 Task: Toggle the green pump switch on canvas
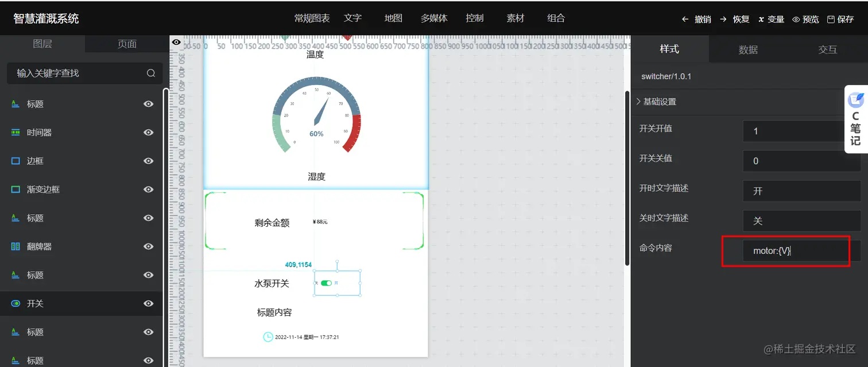326,283
